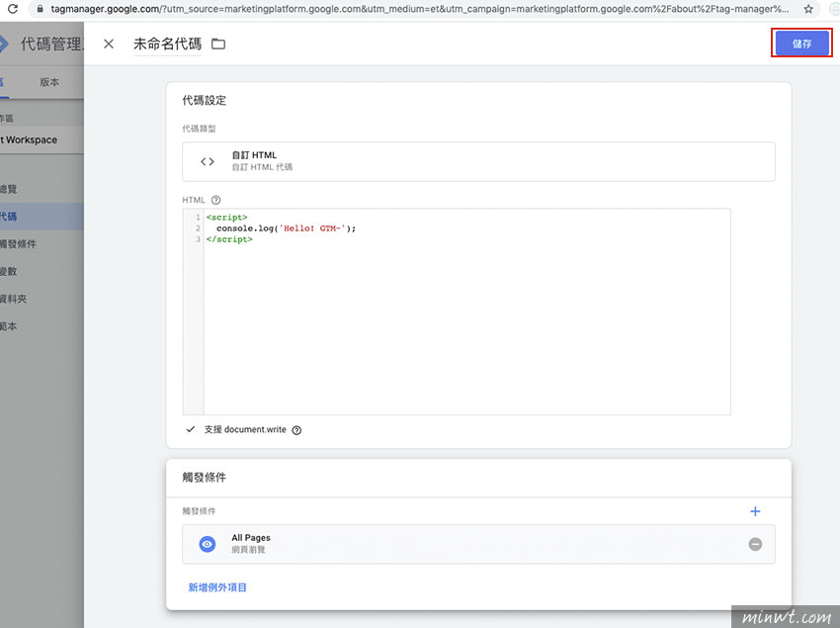Open help icon beside 支援 document.write
This screenshot has height=628, width=840.
(296, 430)
